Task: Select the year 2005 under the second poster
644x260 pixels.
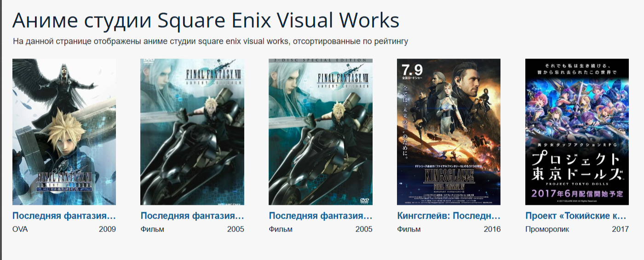Action: [236, 229]
